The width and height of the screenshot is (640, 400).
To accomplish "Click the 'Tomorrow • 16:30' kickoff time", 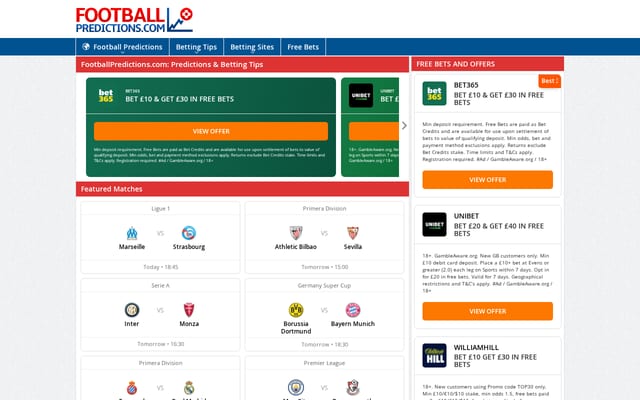I will [x=160, y=344].
